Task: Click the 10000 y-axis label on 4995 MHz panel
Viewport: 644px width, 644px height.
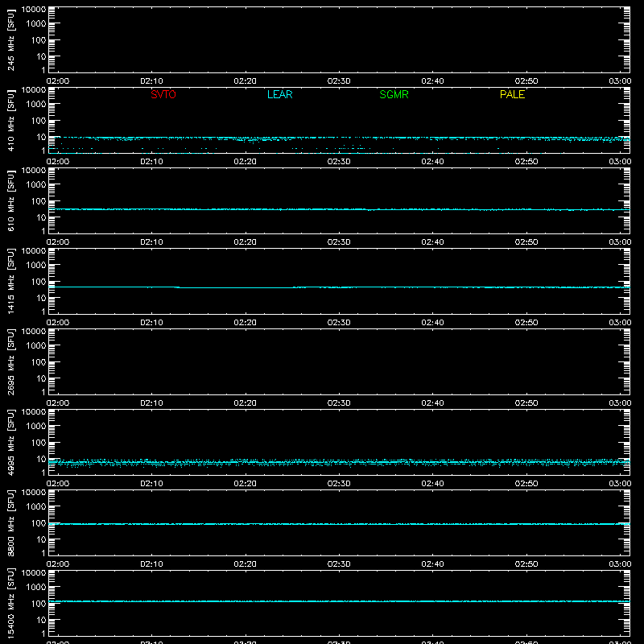Action: [34, 412]
